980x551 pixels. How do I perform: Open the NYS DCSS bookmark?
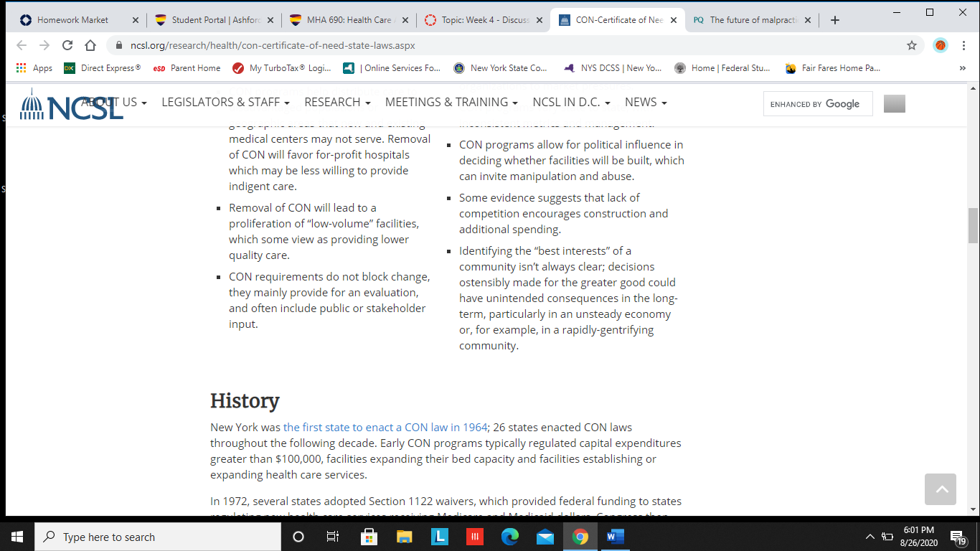click(x=613, y=68)
